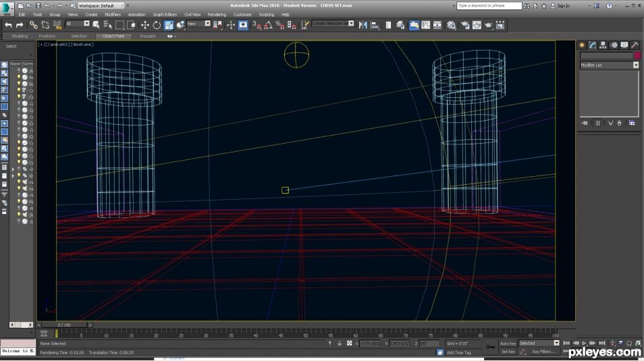Click the Sign In link
Image resolution: width=644 pixels, height=361 pixels.
[563, 6]
